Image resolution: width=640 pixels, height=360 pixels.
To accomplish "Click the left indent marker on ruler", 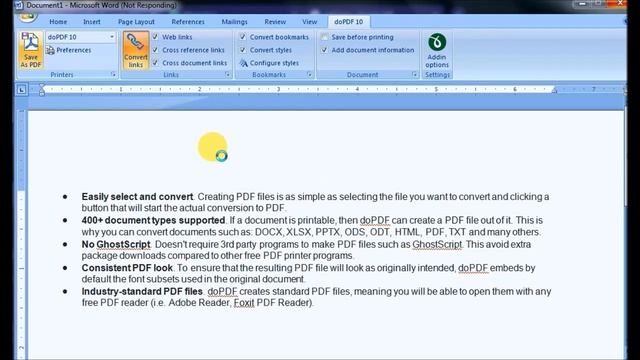I will point(42,89).
